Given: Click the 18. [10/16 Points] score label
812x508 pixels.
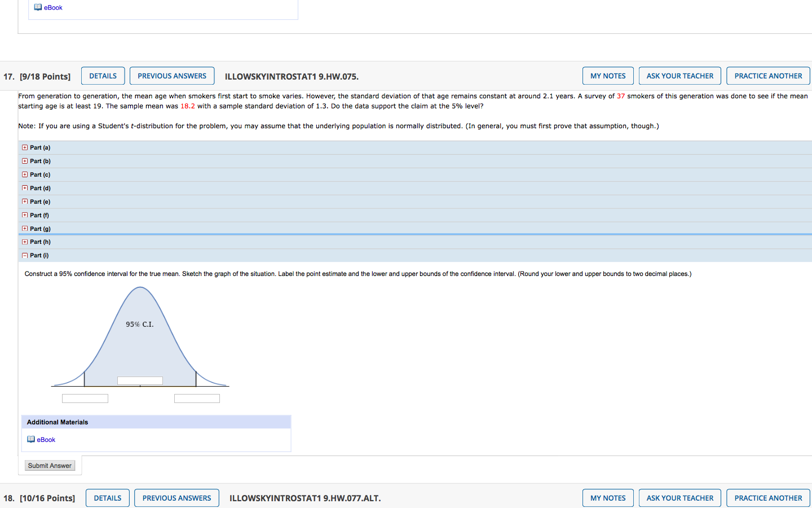Looking at the screenshot, I should tap(39, 498).
